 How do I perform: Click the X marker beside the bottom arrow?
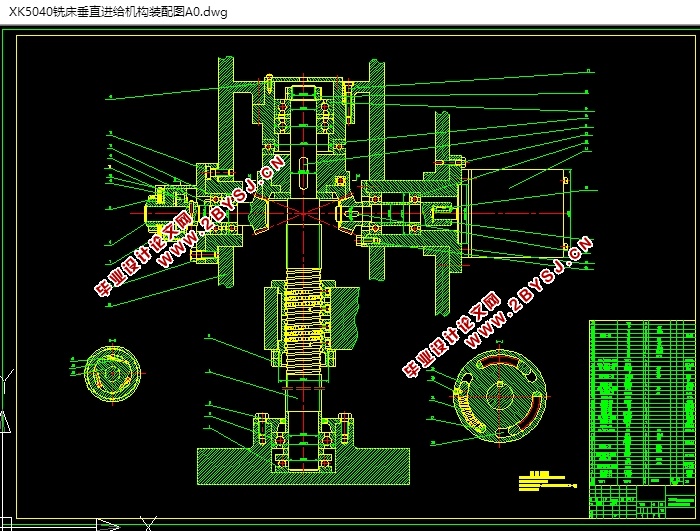pyautogui.click(x=148, y=521)
